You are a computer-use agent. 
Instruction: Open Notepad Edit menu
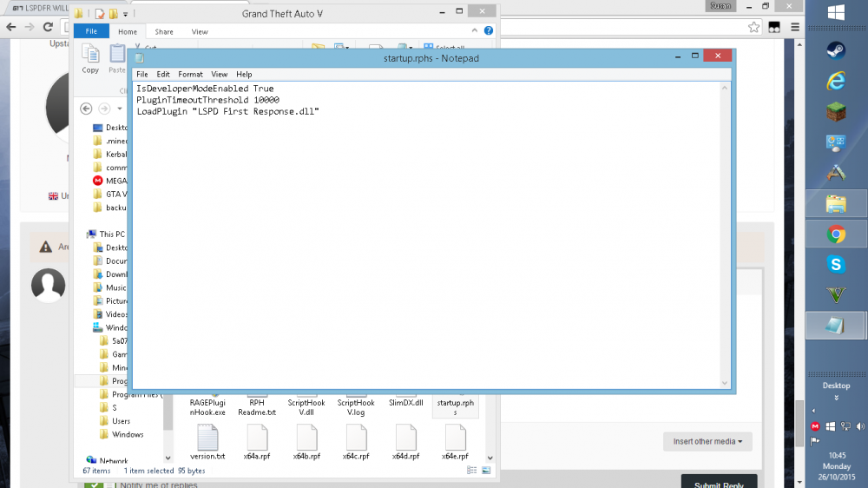pos(163,74)
